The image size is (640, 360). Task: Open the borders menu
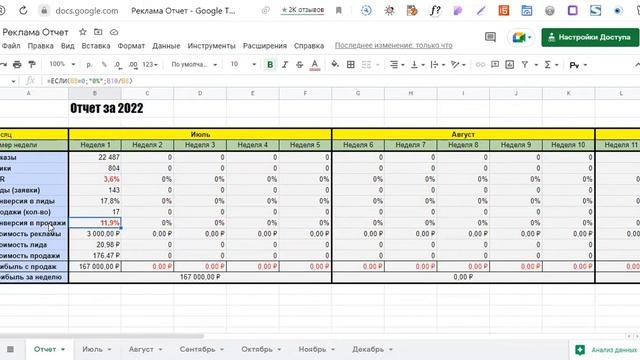click(350, 64)
